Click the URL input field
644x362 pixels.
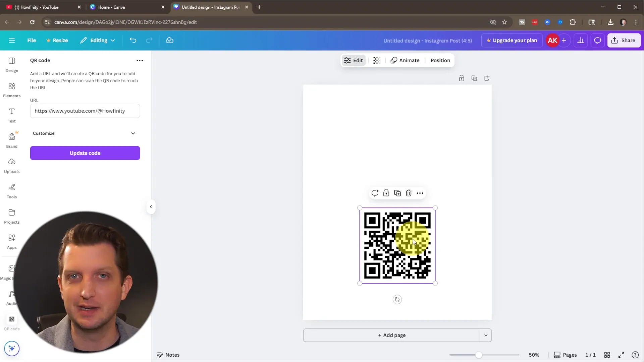(x=85, y=111)
